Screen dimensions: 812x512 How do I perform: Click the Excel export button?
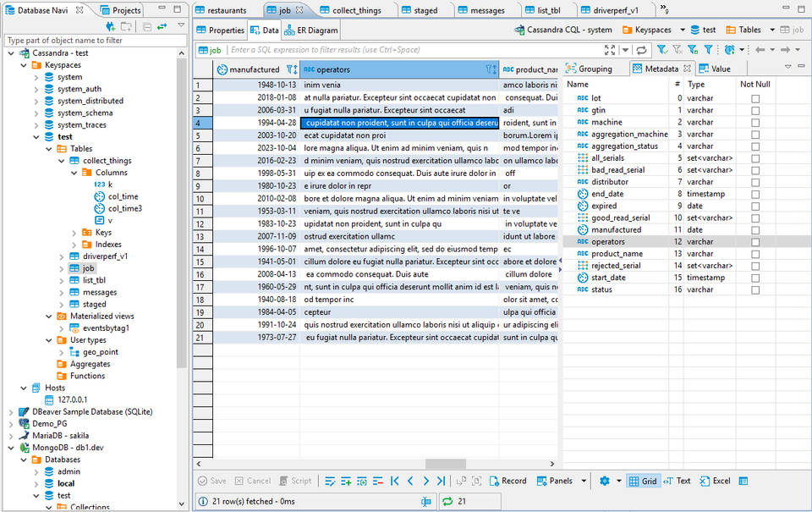714,481
